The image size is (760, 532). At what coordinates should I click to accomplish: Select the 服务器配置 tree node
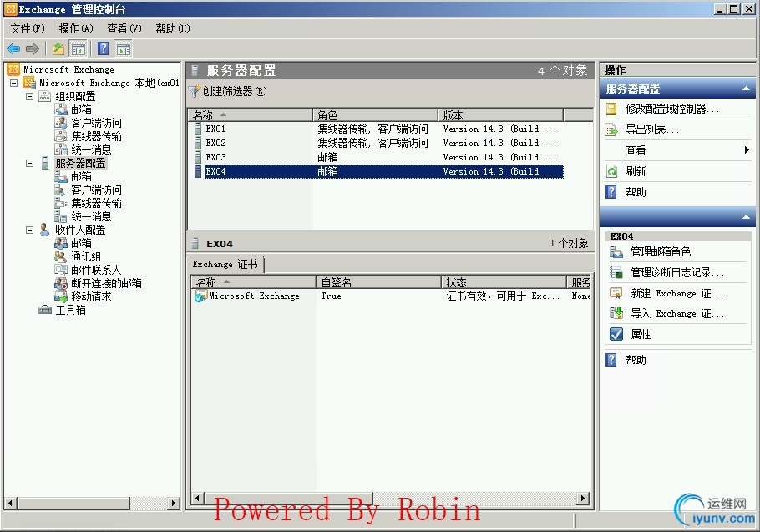coord(80,164)
